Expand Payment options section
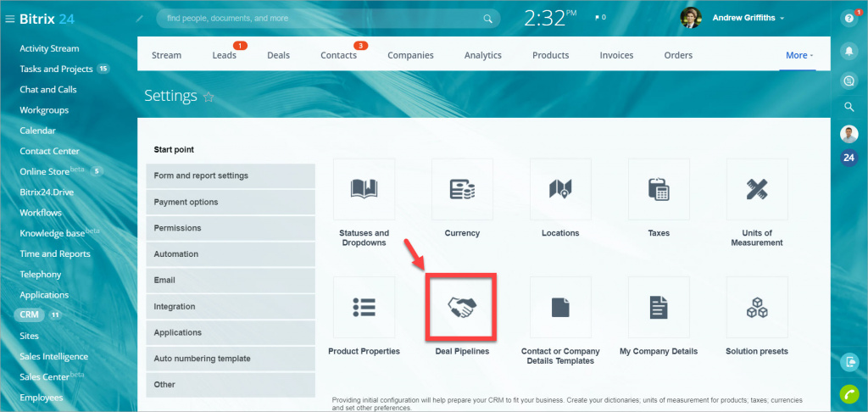 231,202
